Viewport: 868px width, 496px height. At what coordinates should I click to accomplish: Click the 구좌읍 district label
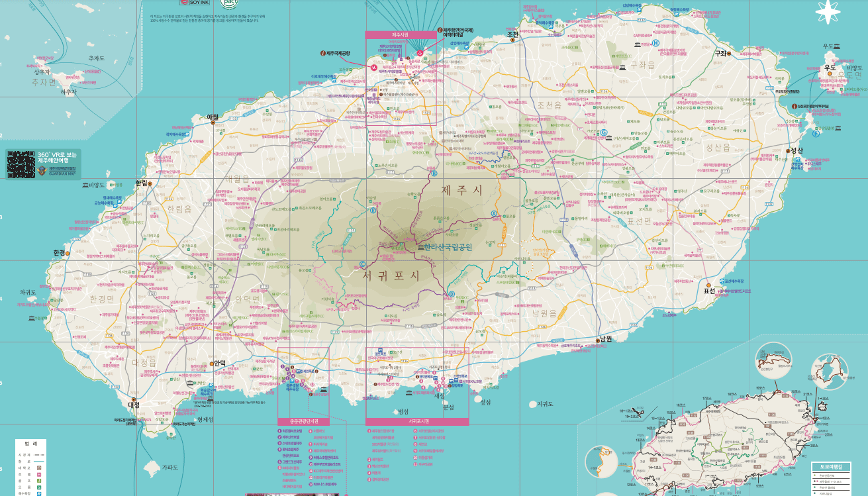pyautogui.click(x=642, y=64)
